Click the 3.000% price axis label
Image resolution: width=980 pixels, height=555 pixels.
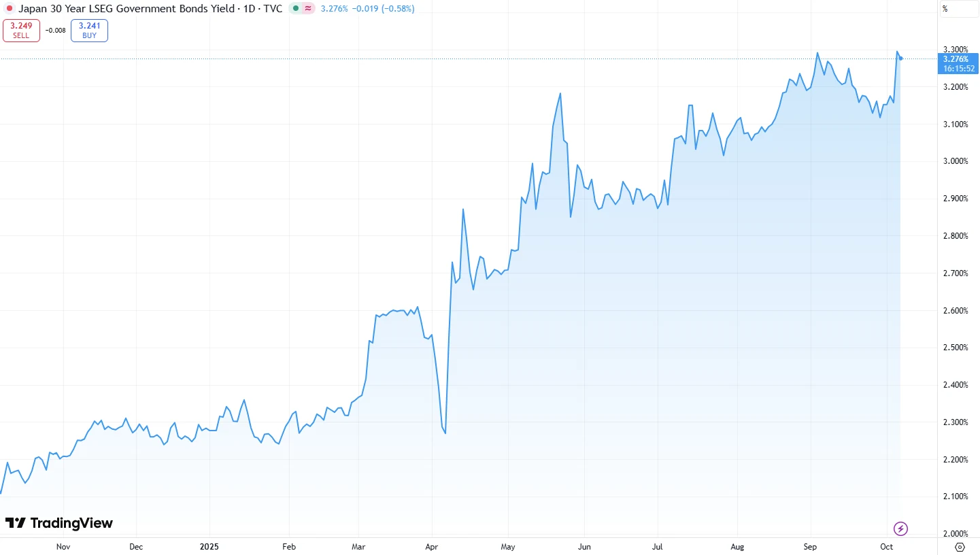(956, 161)
